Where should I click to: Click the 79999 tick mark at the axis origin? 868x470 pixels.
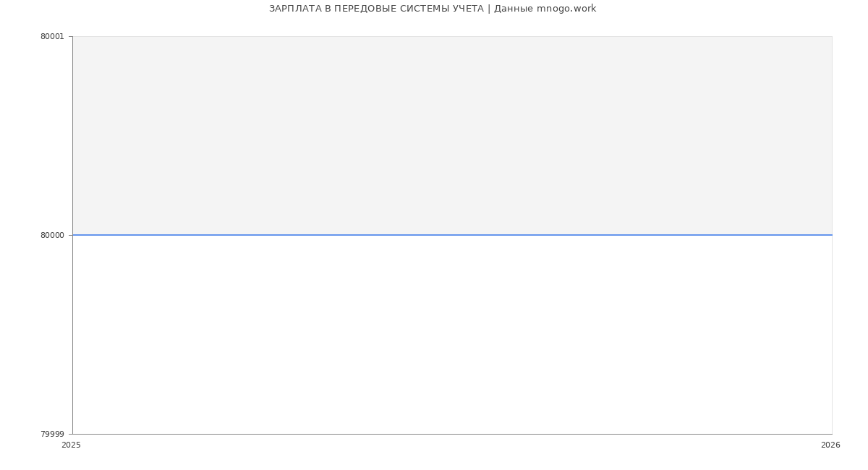point(70,434)
